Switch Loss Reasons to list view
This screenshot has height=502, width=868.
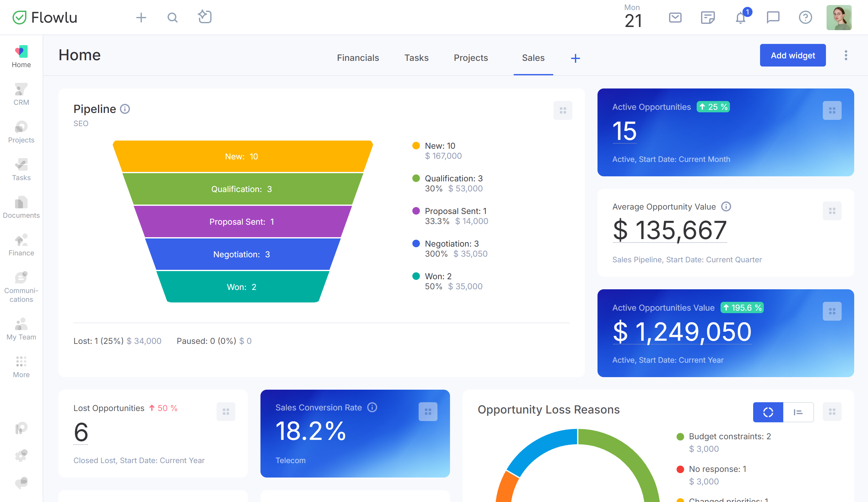[798, 412]
